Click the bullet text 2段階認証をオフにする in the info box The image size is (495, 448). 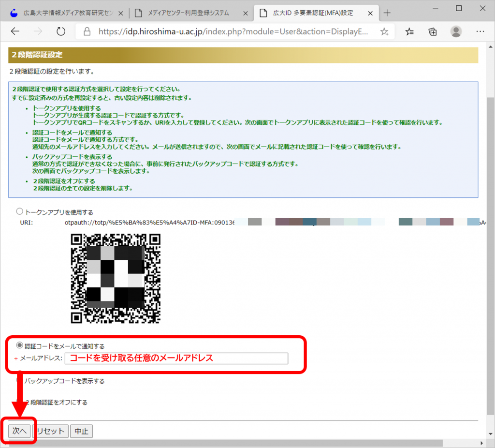pos(64,181)
